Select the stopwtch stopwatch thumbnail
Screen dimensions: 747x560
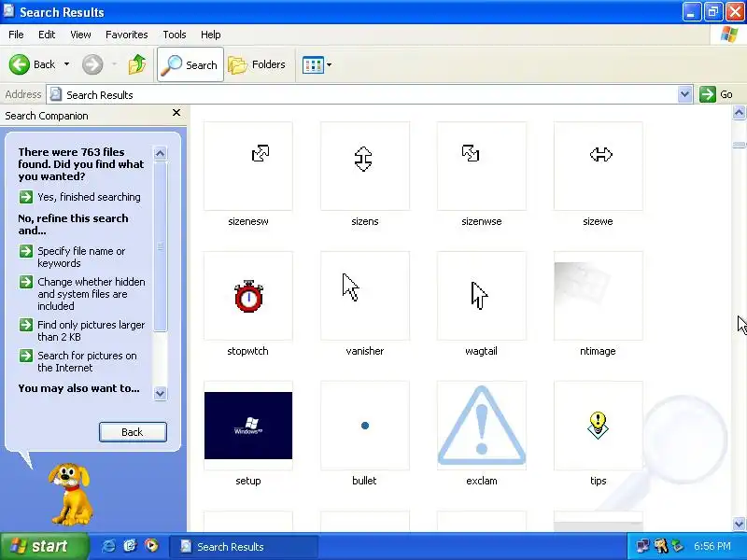pyautogui.click(x=248, y=296)
